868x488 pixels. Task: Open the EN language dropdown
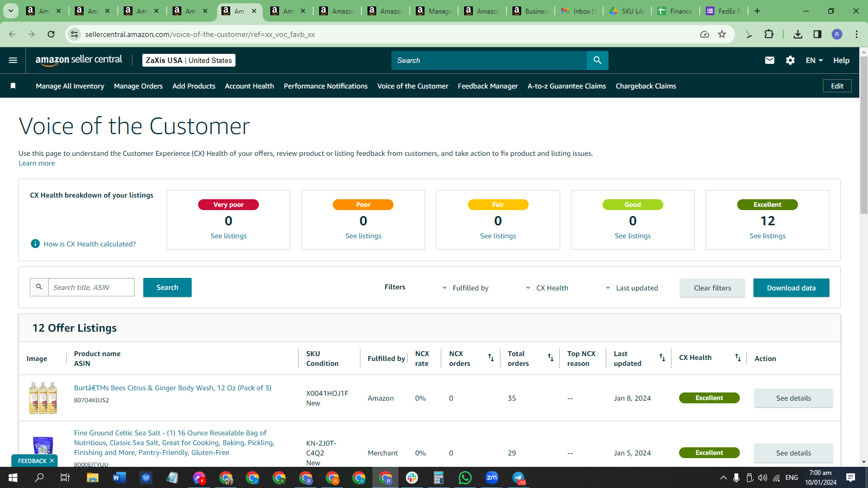814,60
